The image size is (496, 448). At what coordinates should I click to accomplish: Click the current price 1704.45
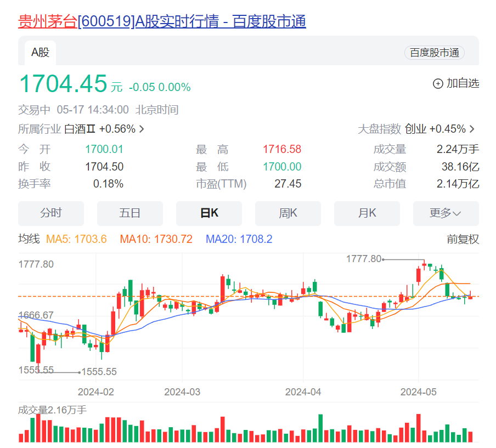tap(63, 84)
